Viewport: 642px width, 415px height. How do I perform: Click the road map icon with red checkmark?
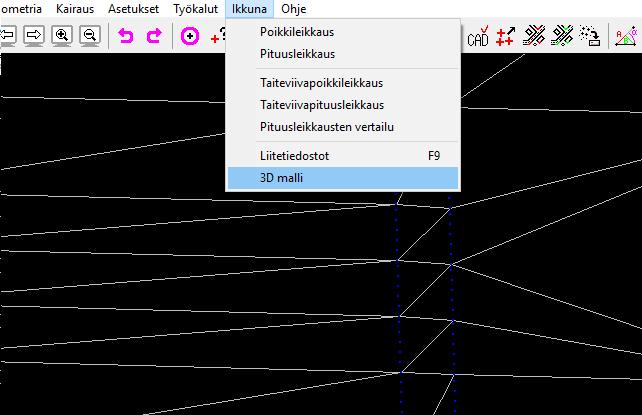click(x=534, y=36)
